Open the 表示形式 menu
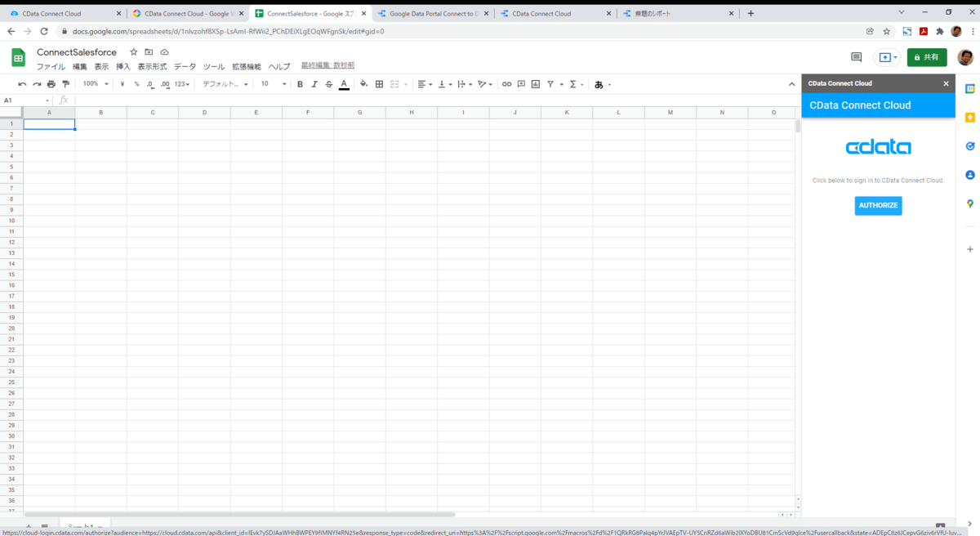 click(x=152, y=67)
